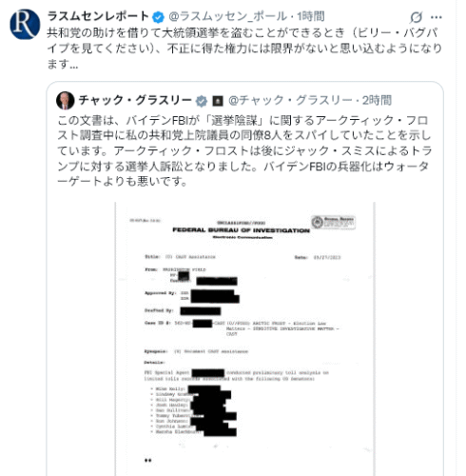
Task: Open the @ラスムッセン_ポール handle
Action: (227, 16)
